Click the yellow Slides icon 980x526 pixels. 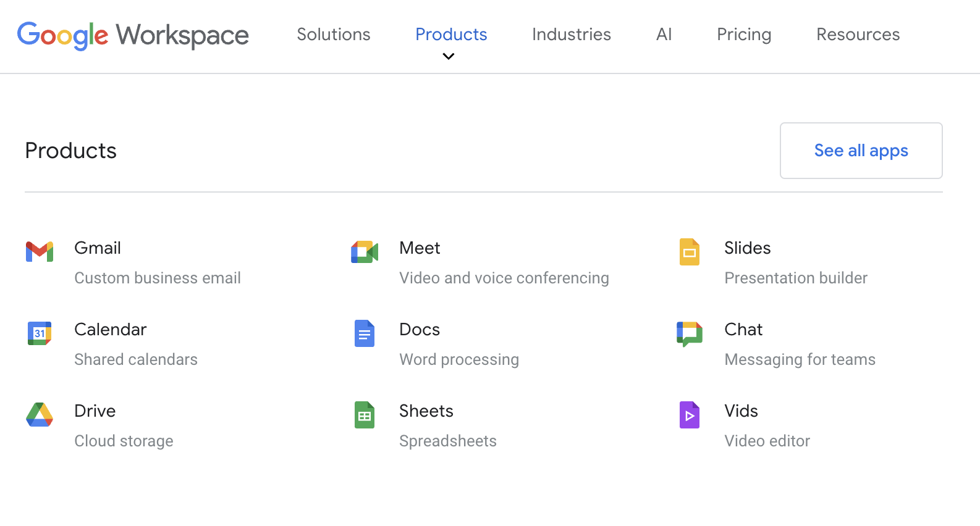pyautogui.click(x=690, y=252)
